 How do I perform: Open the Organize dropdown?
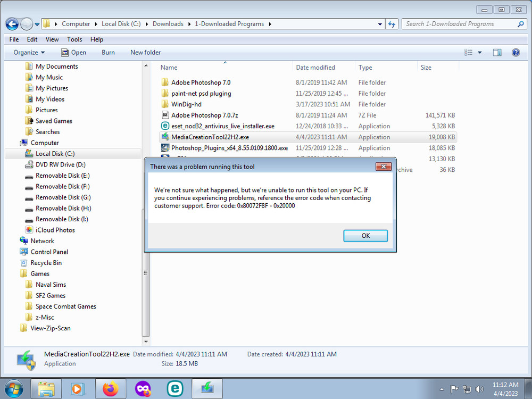coord(29,52)
